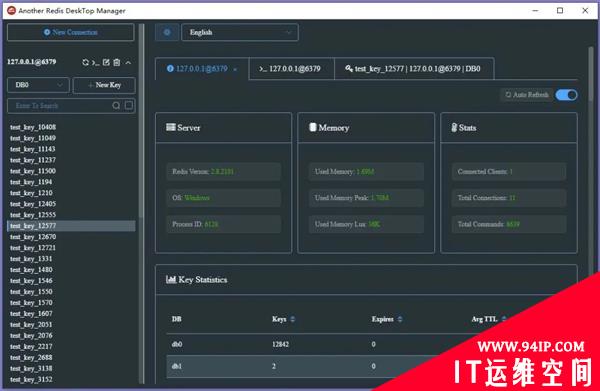Click the Auto Refresh label
600x391 pixels.
tap(527, 94)
